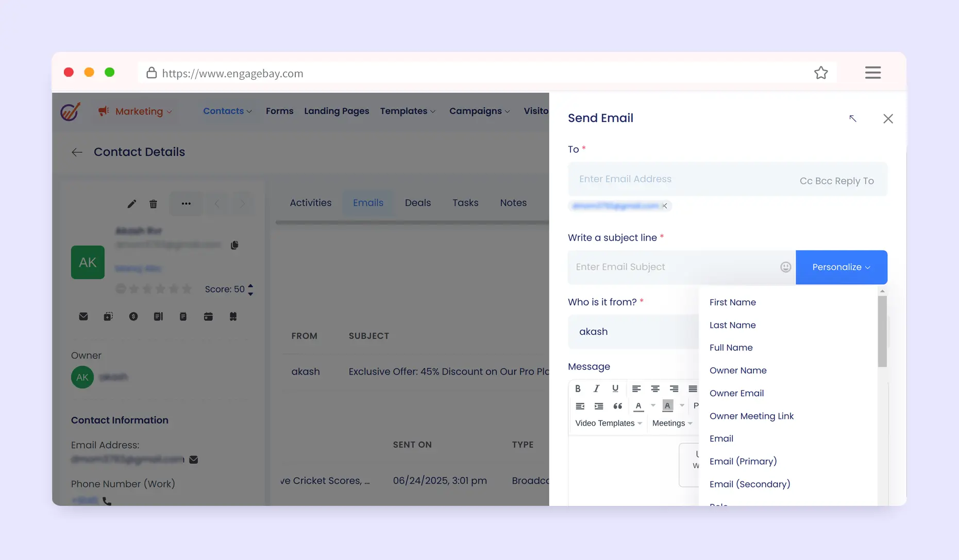Open the Landing Pages menu
This screenshot has height=560, width=959.
tap(337, 111)
